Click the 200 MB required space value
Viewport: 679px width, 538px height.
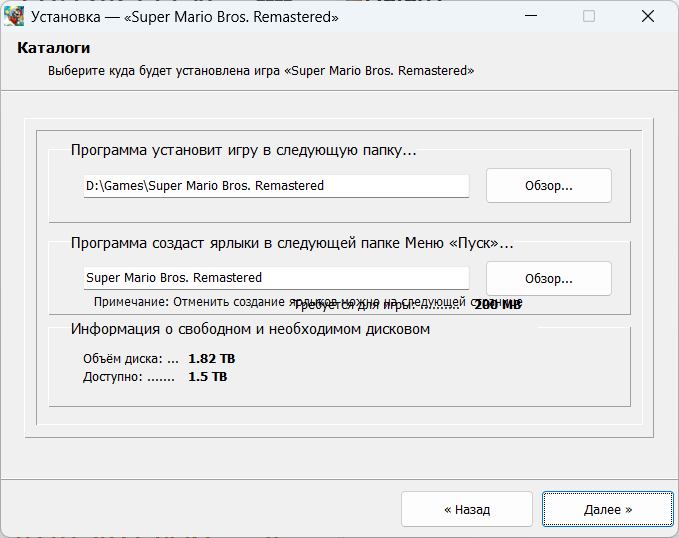tap(498, 304)
